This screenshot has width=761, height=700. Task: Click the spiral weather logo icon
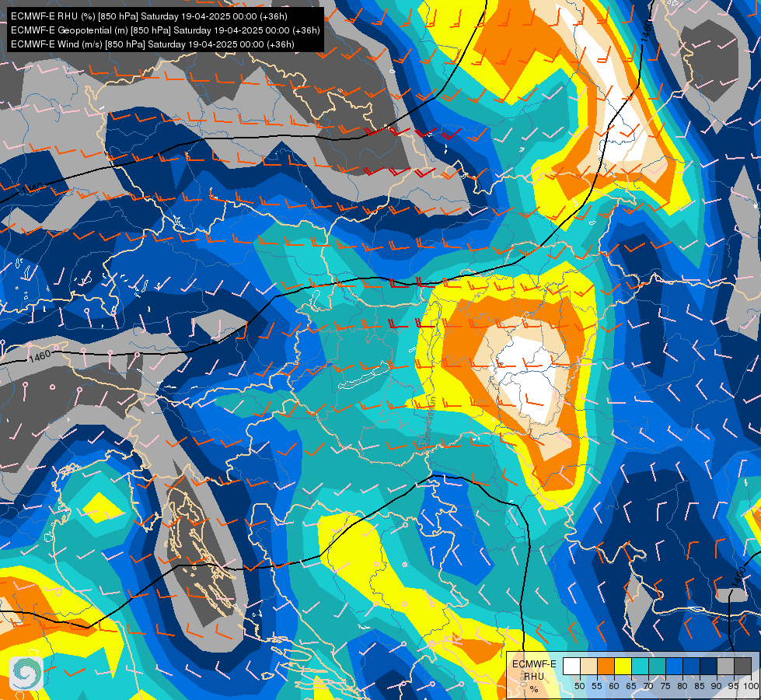coord(26,673)
